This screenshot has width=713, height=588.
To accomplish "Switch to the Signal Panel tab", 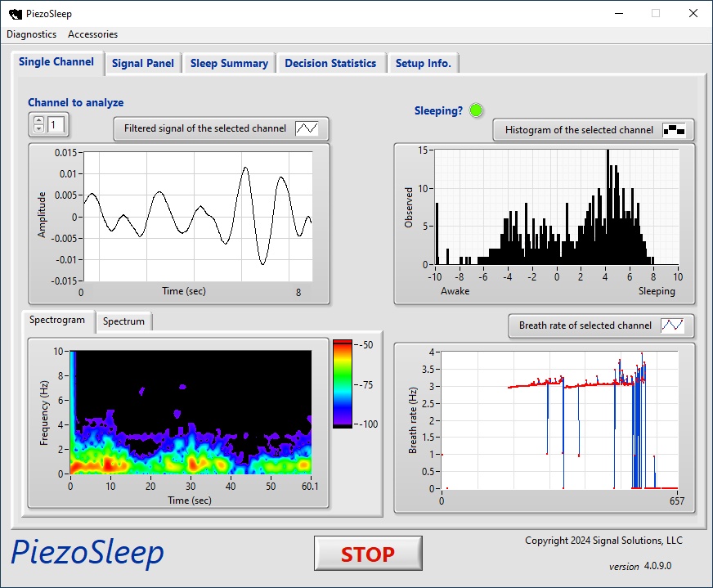I will coord(143,63).
